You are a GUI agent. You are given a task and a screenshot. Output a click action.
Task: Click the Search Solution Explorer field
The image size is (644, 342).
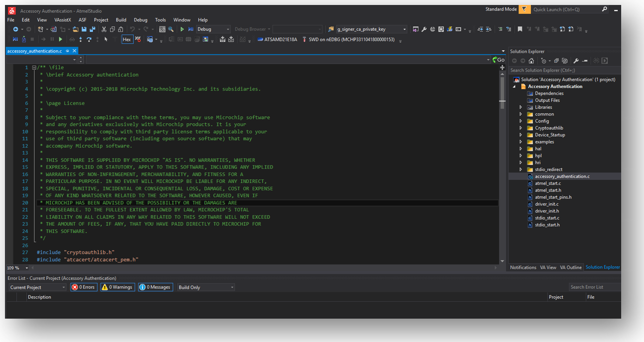(563, 70)
